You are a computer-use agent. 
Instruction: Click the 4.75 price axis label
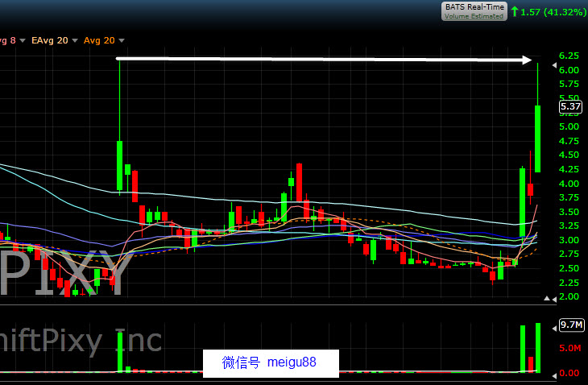569,141
